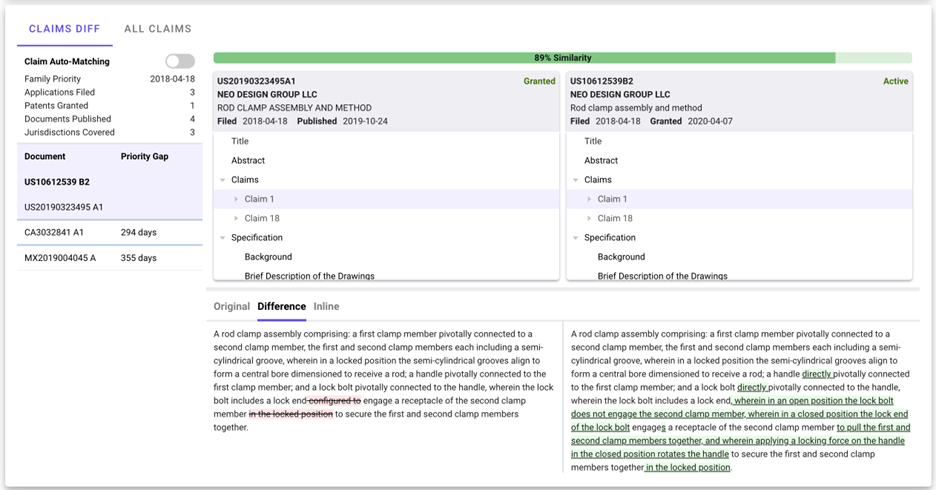
Task: Expand Claim 1 in left document tree
Action: pyautogui.click(x=236, y=199)
